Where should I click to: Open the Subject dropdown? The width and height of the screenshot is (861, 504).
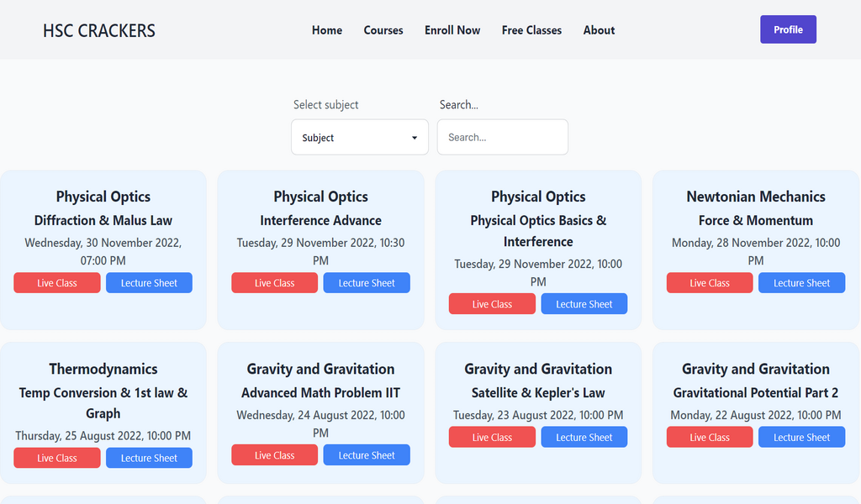[x=359, y=138]
